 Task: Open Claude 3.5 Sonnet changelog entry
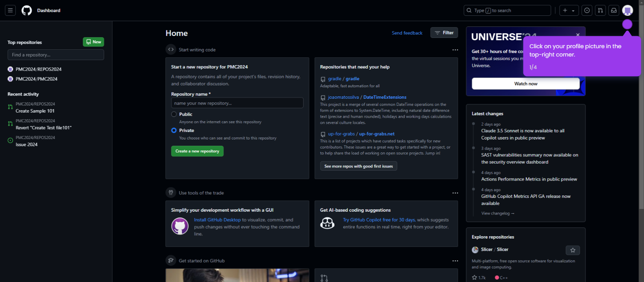coord(523,134)
